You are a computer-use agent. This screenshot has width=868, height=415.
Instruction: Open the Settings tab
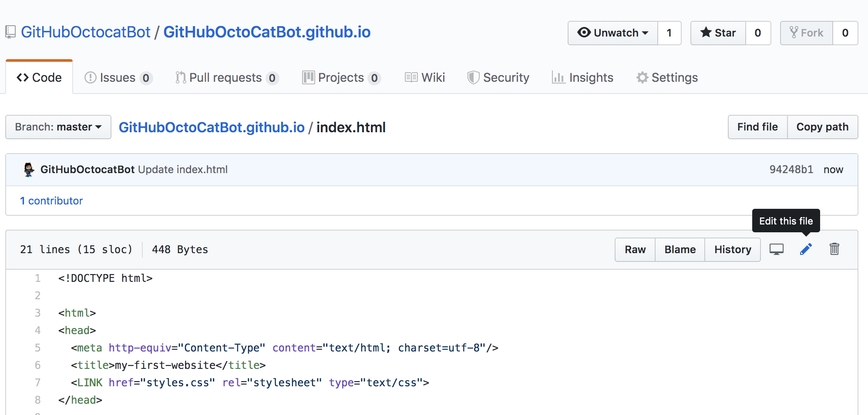(667, 77)
